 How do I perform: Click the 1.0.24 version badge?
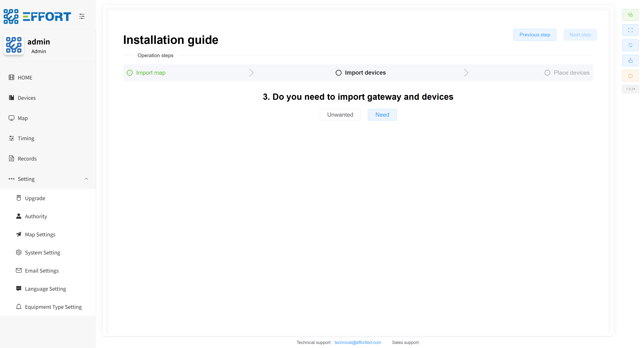[630, 89]
